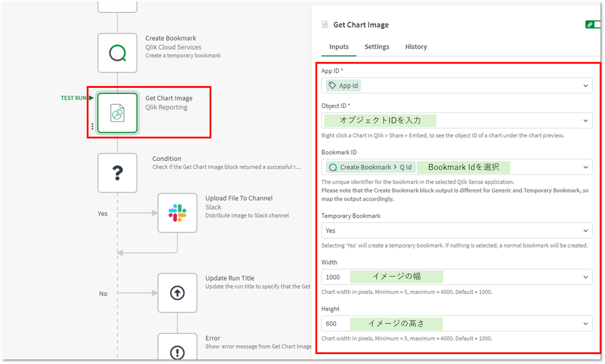
Task: Click the Qlik icon in Create Bookmark chip
Action: (x=333, y=167)
